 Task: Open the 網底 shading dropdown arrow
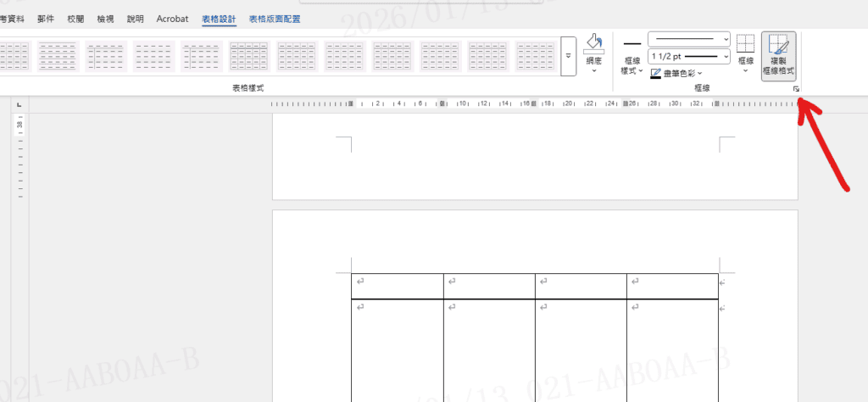(x=593, y=71)
